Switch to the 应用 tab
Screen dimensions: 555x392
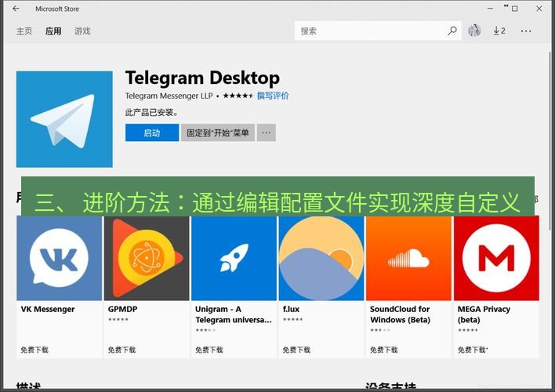53,31
